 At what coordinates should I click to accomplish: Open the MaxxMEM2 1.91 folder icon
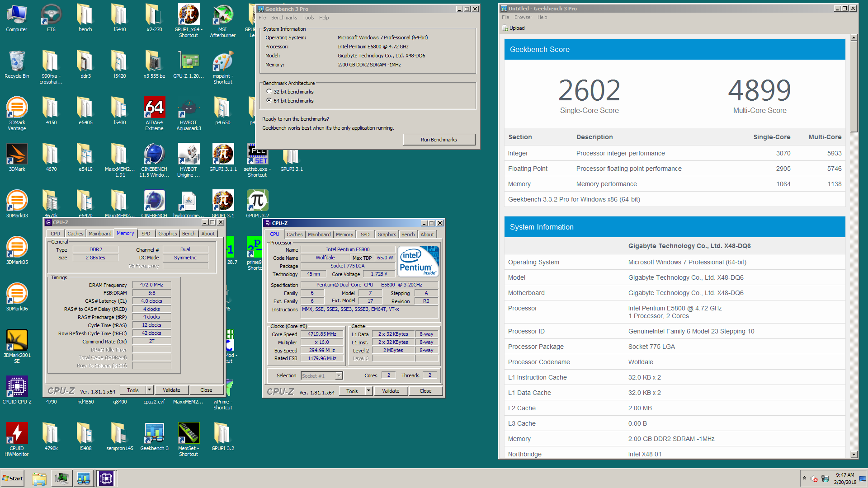click(120, 160)
